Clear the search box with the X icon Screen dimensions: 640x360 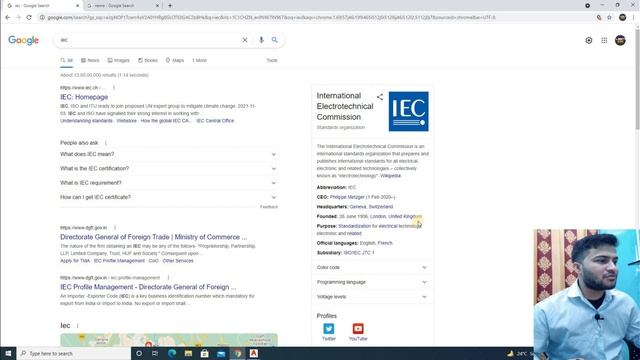tap(245, 40)
